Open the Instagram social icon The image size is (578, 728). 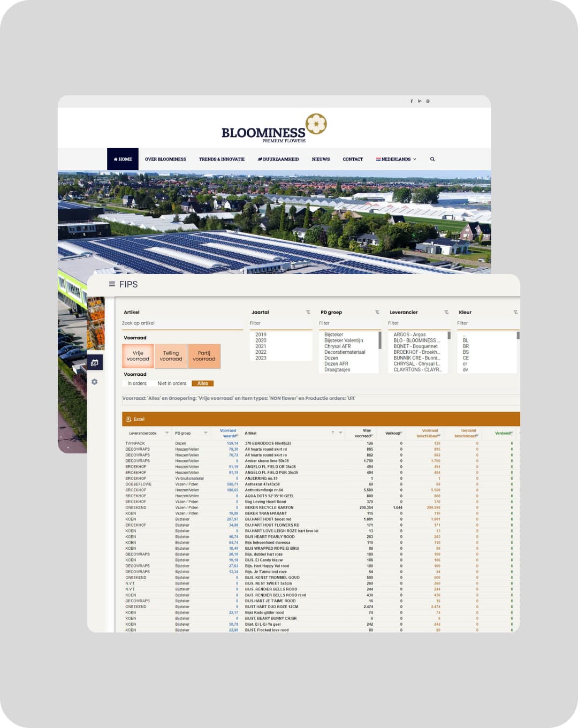click(x=428, y=101)
